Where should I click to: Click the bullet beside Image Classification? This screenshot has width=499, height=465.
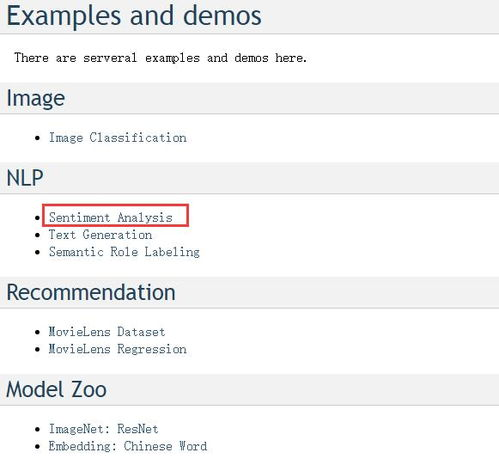[x=37, y=138]
